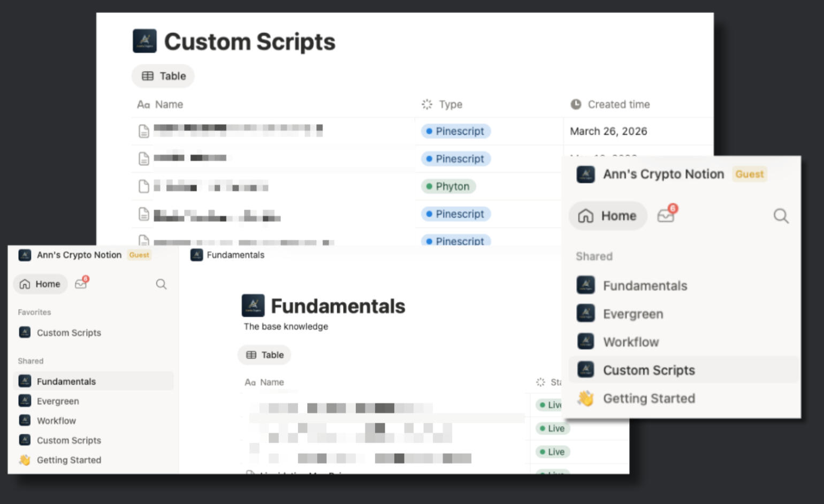
Task: Click the Phyton type tag
Action: (448, 186)
